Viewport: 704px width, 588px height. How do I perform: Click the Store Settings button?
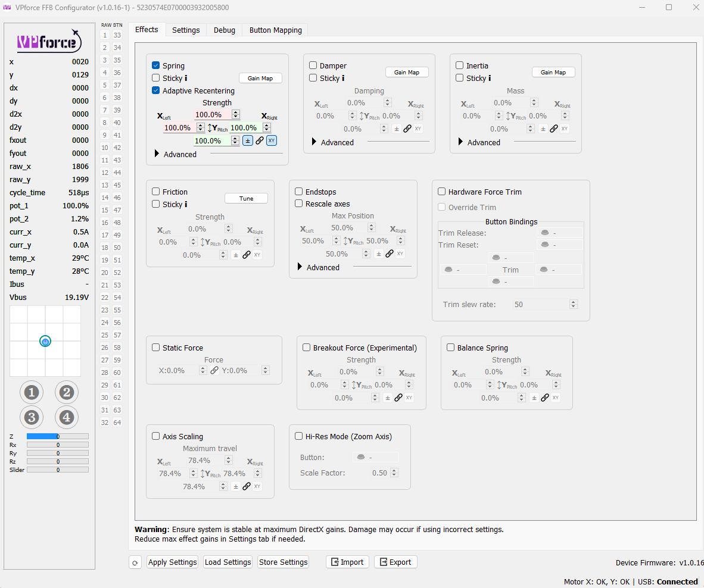tap(284, 562)
